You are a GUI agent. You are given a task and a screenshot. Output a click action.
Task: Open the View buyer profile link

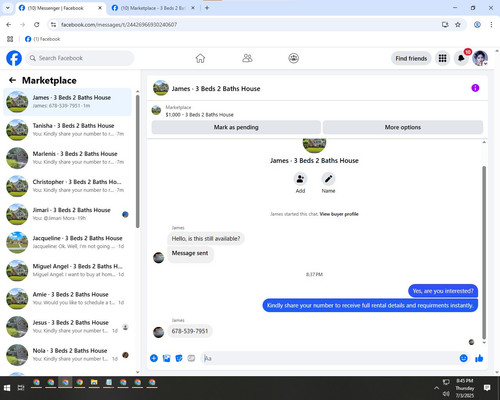pos(339,214)
